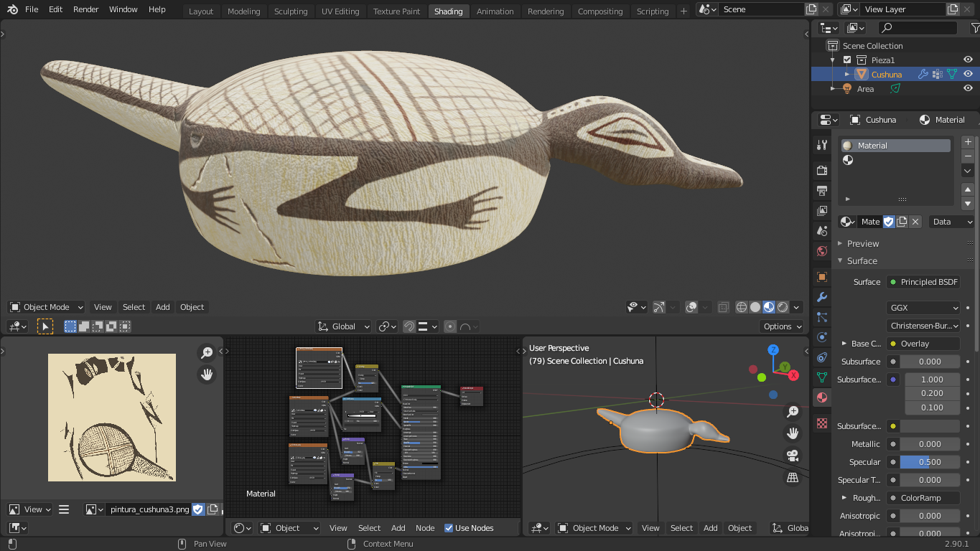Toggle fake user shield for material
This screenshot has width=980, height=551.
[x=888, y=222]
